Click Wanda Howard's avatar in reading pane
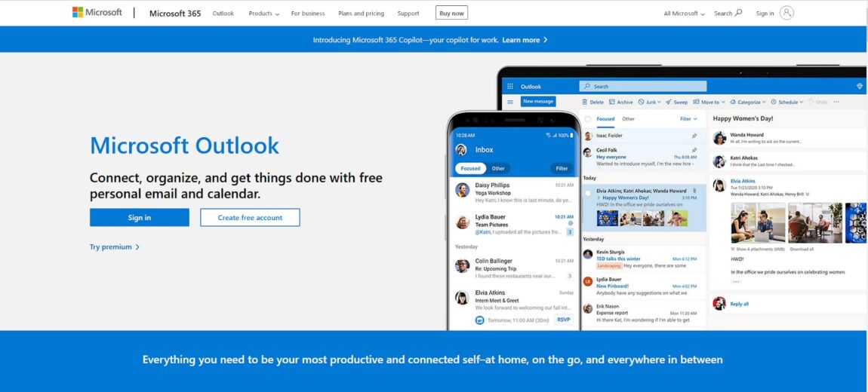This screenshot has height=392, width=868. pos(719,138)
